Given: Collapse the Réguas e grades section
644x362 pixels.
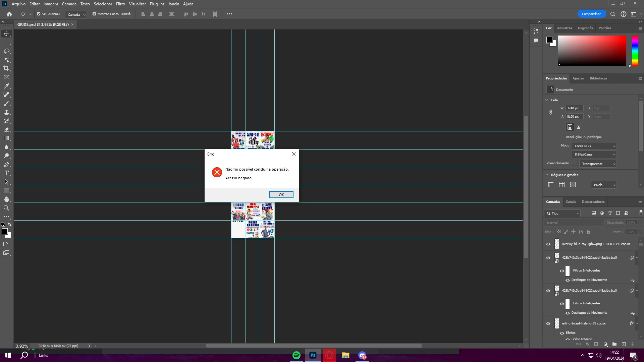Looking at the screenshot, I should 547,175.
